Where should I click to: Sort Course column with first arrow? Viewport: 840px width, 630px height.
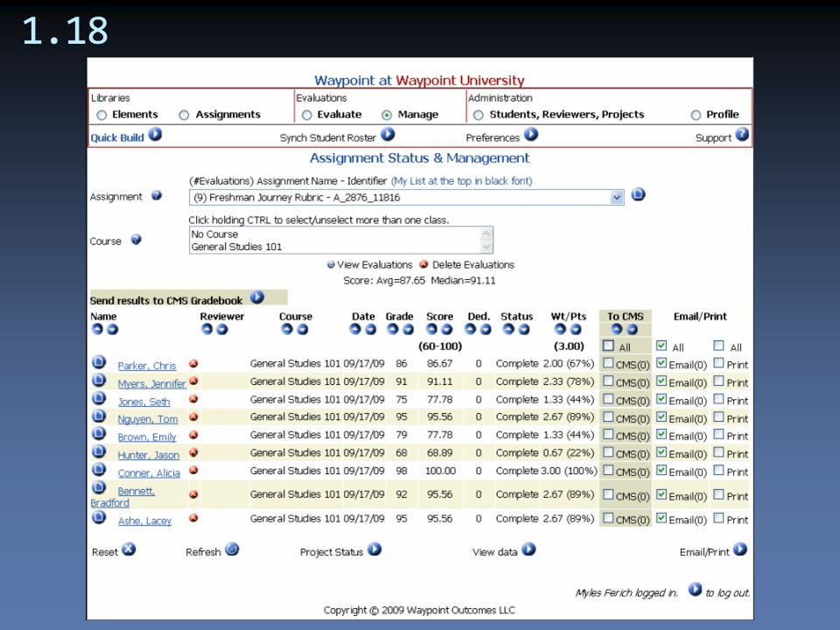pos(287,330)
